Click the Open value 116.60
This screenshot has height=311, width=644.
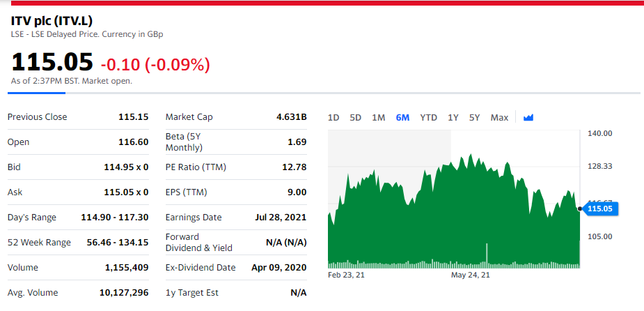coord(134,142)
